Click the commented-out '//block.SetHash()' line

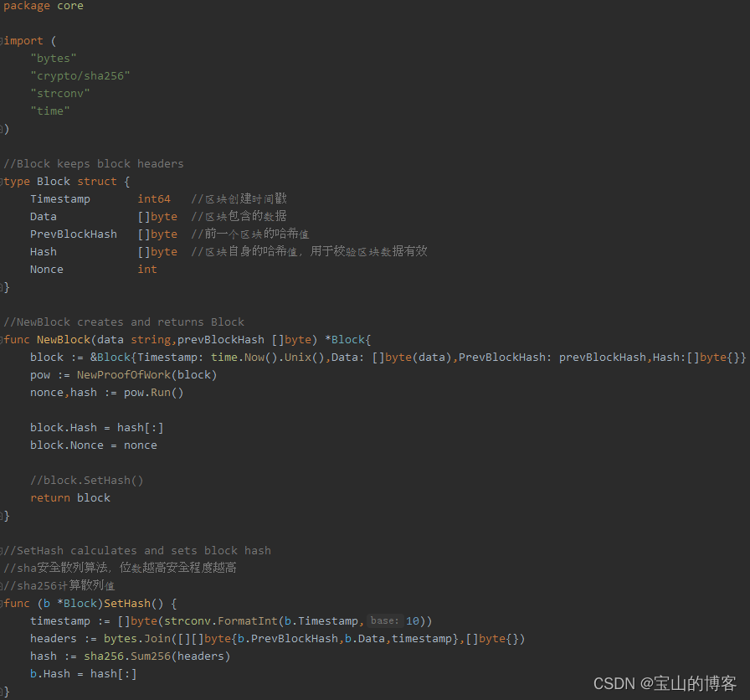(87, 481)
